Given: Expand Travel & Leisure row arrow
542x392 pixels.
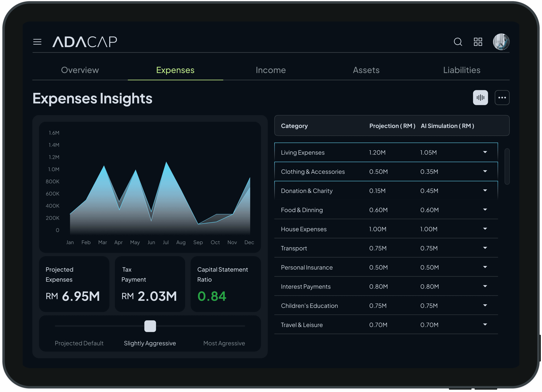Looking at the screenshot, I should click(485, 325).
